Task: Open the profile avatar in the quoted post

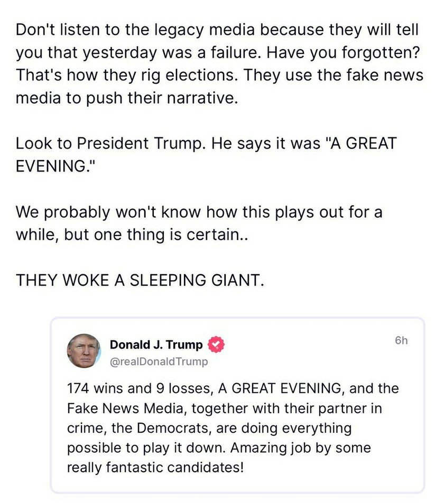Action: point(84,351)
